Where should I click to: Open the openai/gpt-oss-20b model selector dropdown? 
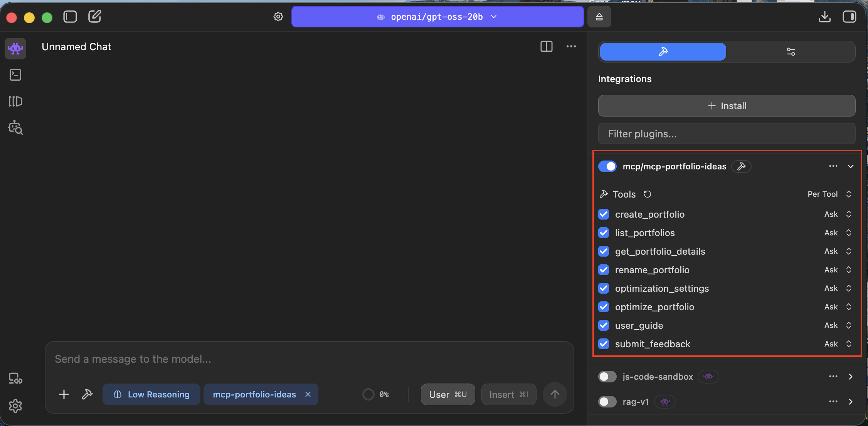[x=438, y=17]
